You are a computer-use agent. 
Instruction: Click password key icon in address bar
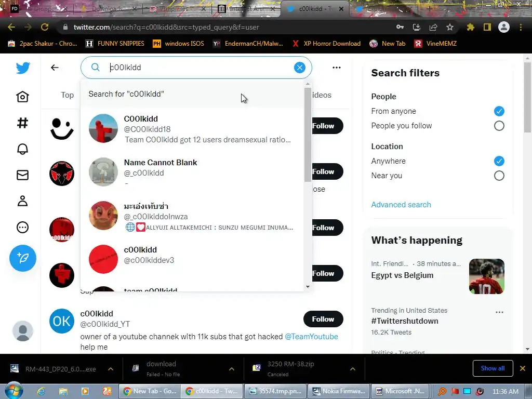coord(400,27)
